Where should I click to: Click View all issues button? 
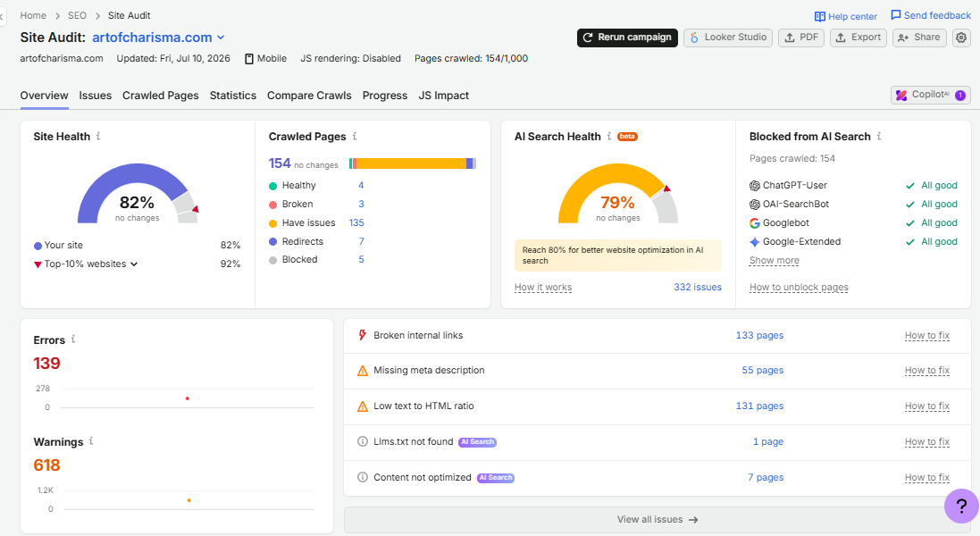657,520
